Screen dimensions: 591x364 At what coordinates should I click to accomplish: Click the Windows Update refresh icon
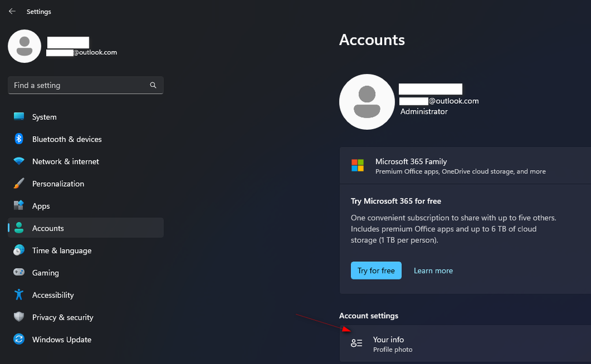18,340
